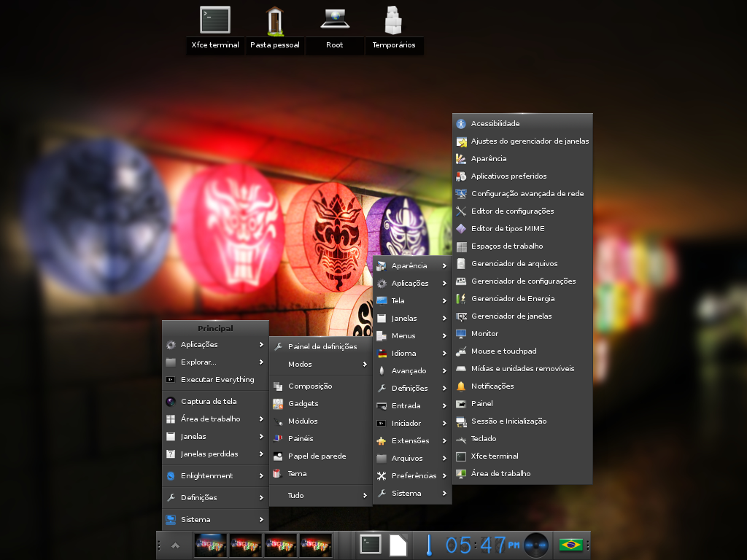Screen dimensions: 747x560
Task: Expand the Tudo submenu arrow
Action: pos(365,496)
